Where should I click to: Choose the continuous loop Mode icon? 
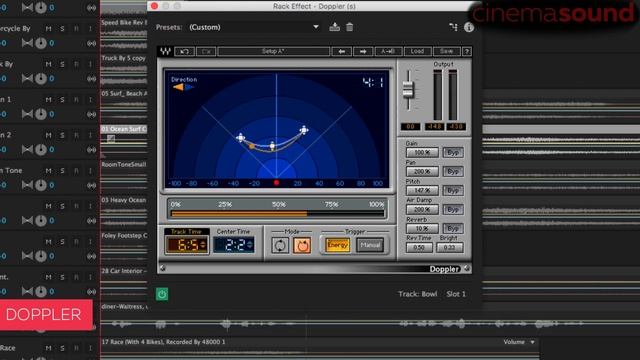[x=280, y=245]
